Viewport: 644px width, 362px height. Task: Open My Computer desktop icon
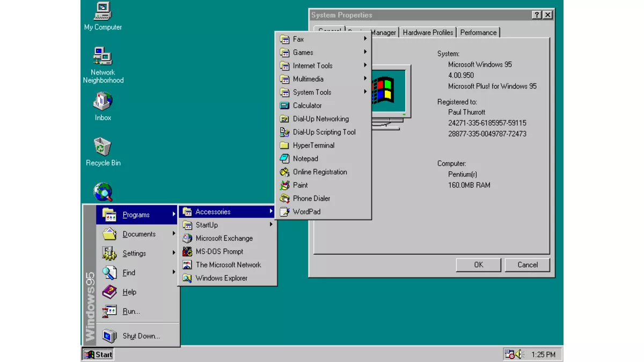[x=103, y=11]
